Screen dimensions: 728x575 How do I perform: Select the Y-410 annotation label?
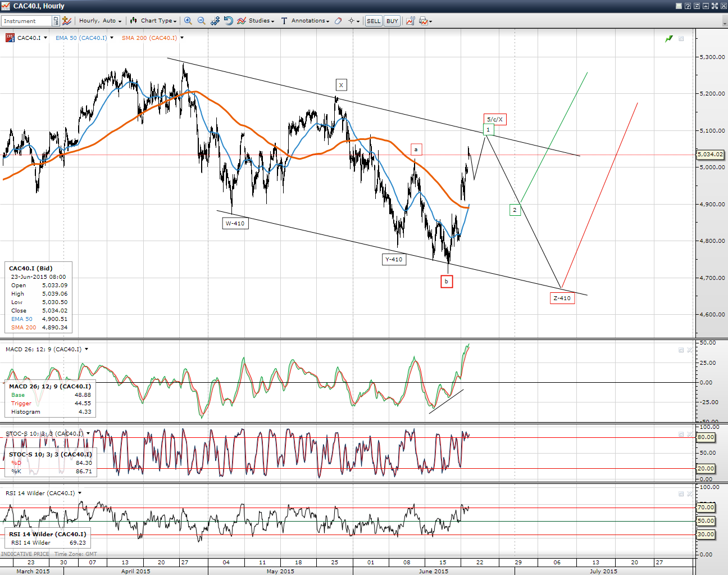click(x=394, y=259)
